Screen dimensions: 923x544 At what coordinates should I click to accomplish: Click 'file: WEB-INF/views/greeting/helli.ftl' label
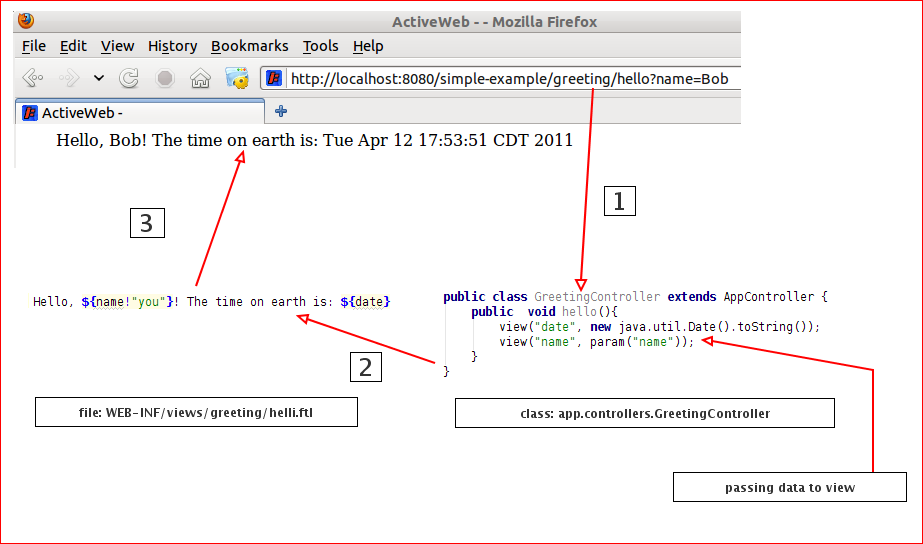pos(196,412)
